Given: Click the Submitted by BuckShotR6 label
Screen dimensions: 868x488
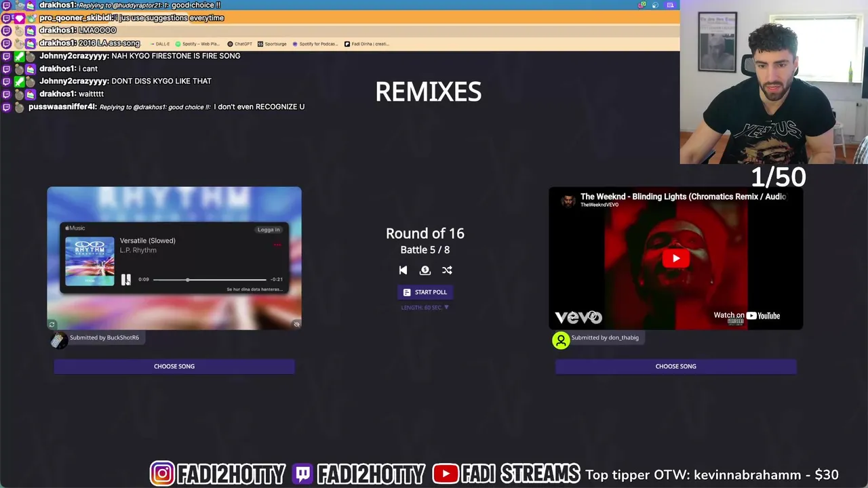Looking at the screenshot, I should [x=104, y=338].
